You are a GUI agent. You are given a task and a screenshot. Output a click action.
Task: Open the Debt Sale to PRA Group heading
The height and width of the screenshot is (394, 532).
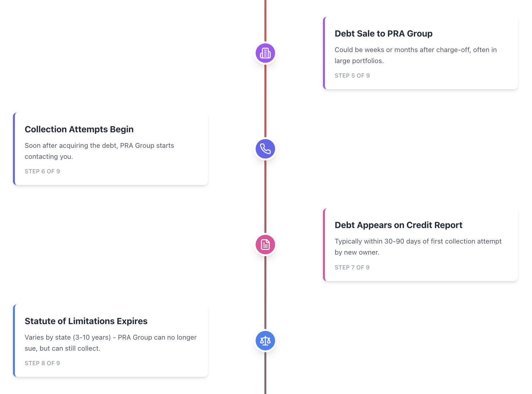383,34
